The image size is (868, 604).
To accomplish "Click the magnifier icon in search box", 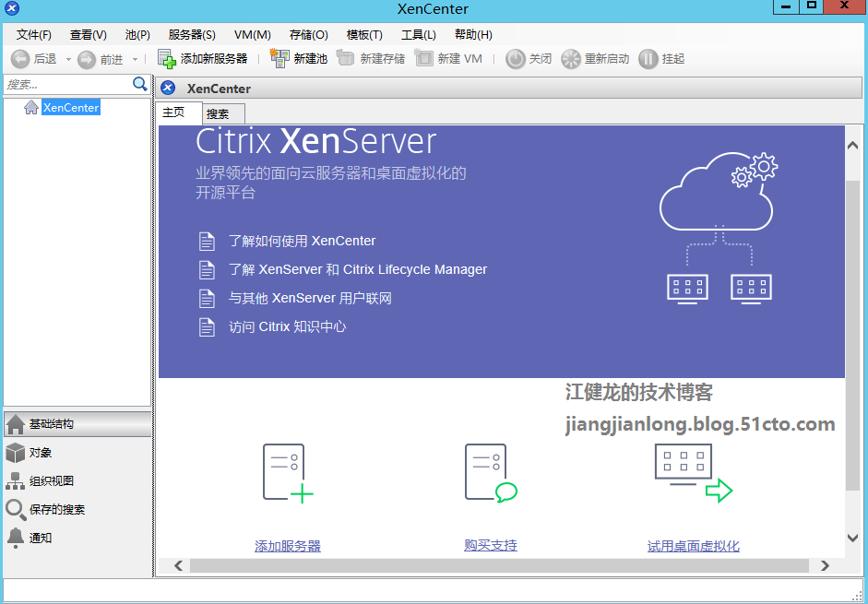I will 140,84.
